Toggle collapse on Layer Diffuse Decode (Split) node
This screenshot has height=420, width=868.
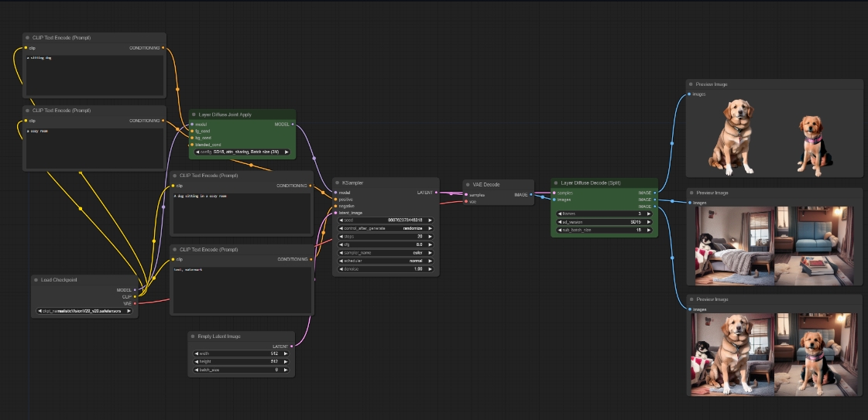click(x=556, y=183)
